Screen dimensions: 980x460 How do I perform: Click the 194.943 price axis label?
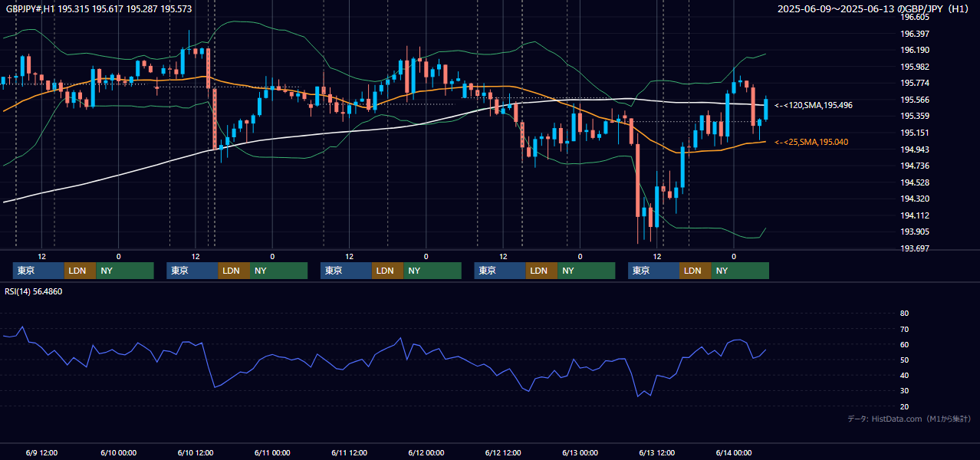pos(915,149)
